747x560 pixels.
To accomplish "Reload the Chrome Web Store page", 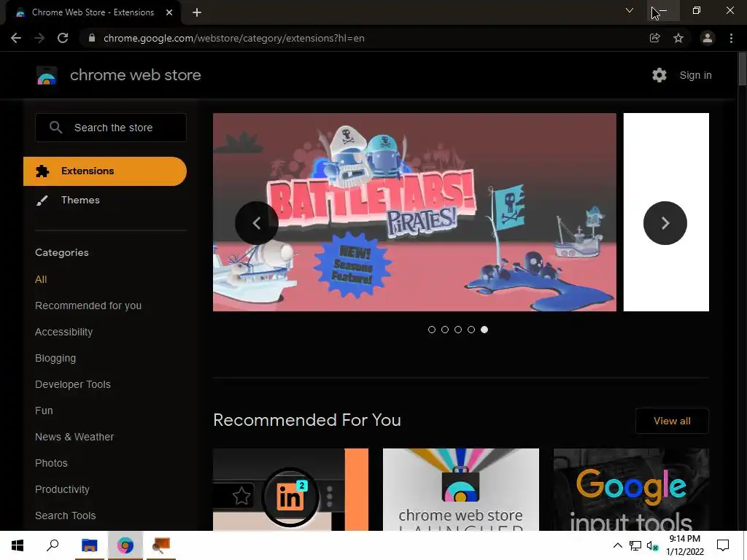I will coord(63,38).
